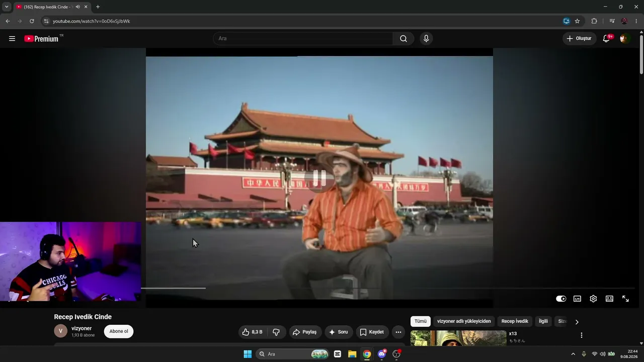Show hidden system tray icons
Screen dimensions: 644x362
(573, 354)
